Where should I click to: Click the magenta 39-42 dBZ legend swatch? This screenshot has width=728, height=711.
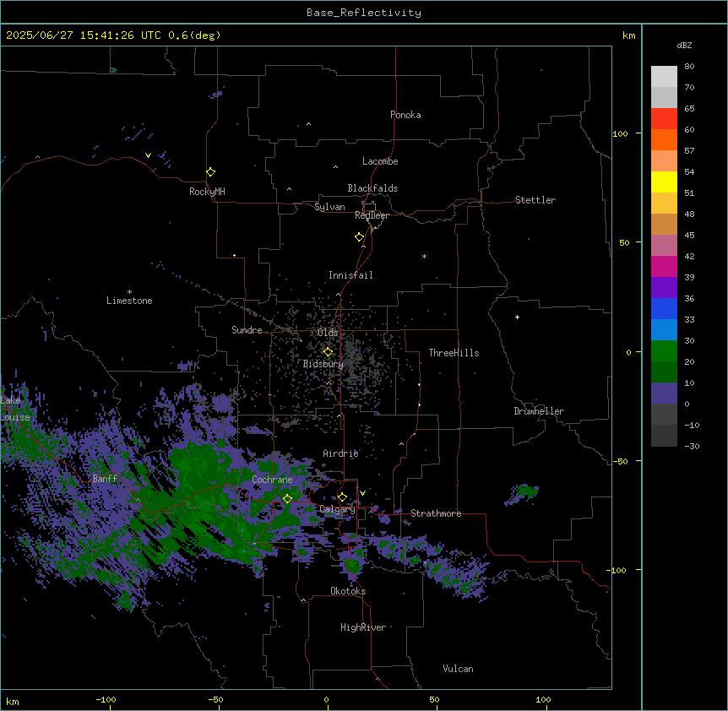664,266
